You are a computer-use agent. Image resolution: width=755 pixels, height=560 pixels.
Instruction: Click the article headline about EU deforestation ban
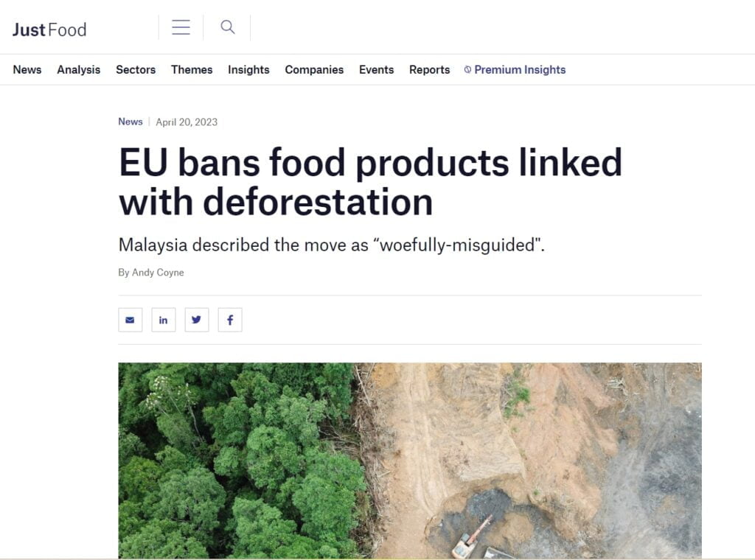click(370, 181)
